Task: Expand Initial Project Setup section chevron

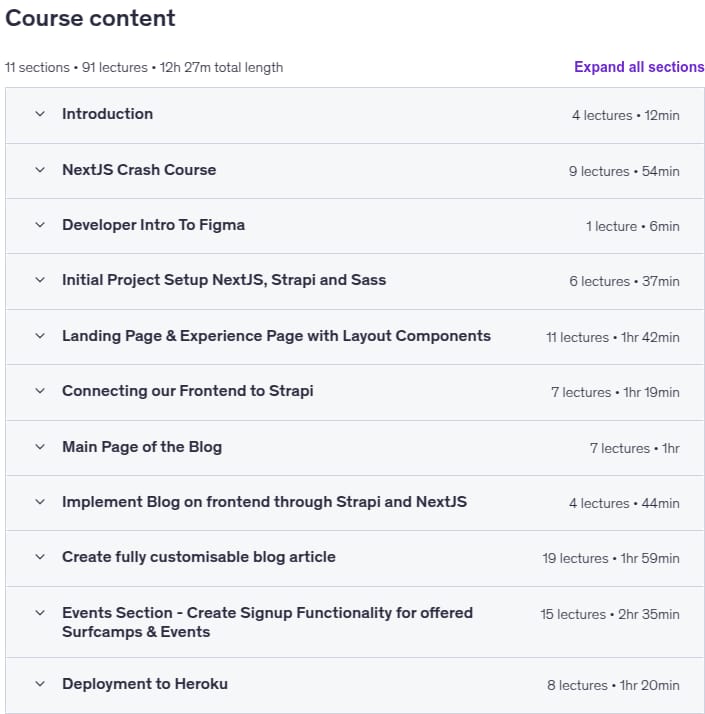Action: pyautogui.click(x=40, y=280)
